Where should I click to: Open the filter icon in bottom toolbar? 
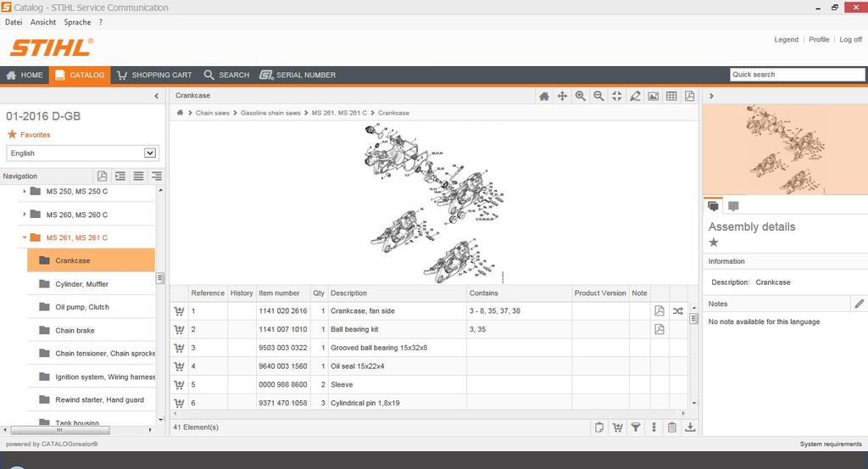point(636,427)
